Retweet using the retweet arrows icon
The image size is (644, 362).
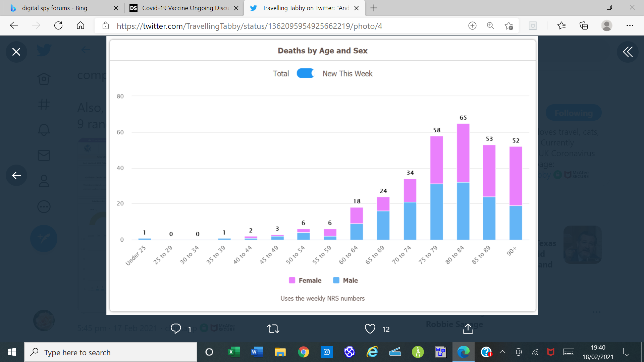click(273, 329)
